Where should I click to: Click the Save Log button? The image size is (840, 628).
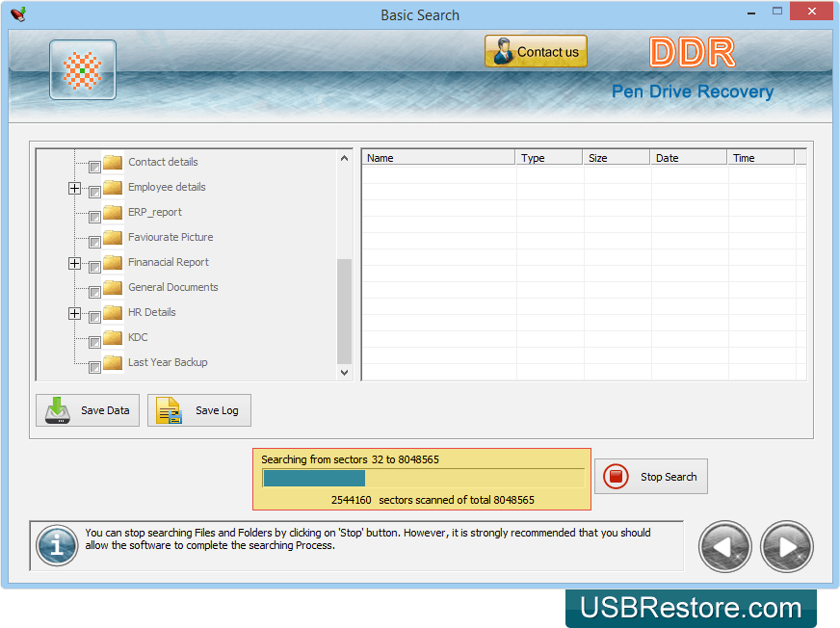tap(199, 410)
